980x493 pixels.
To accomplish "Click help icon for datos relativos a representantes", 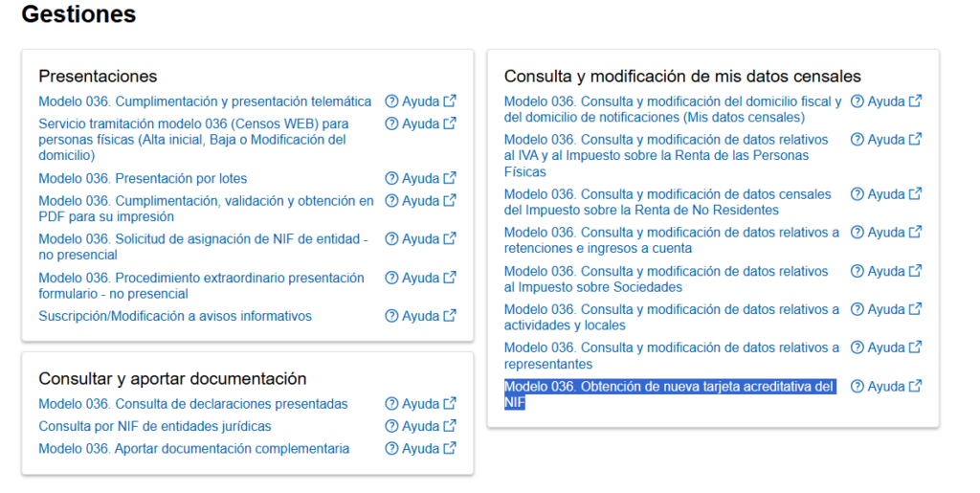I will (x=857, y=347).
